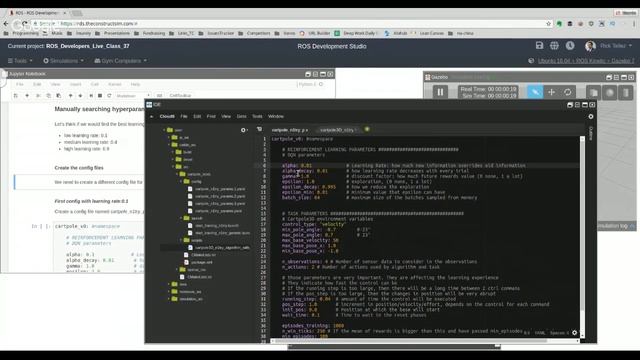Collapse the root folder in file tree
The width and height of the screenshot is (640, 360).
164,130
